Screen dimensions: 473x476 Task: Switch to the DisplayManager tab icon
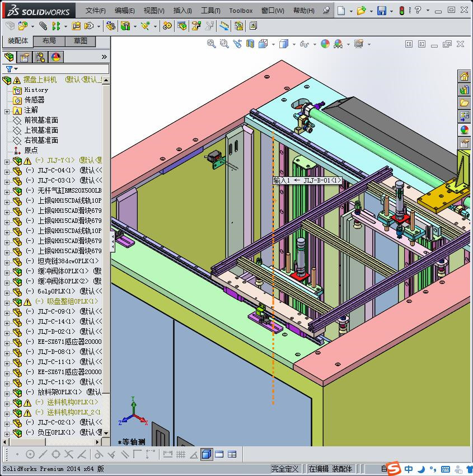pos(56,57)
